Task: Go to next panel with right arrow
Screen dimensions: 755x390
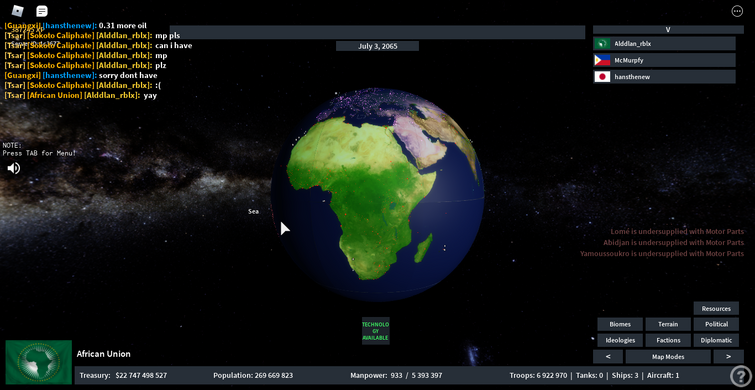Action: pyautogui.click(x=728, y=357)
